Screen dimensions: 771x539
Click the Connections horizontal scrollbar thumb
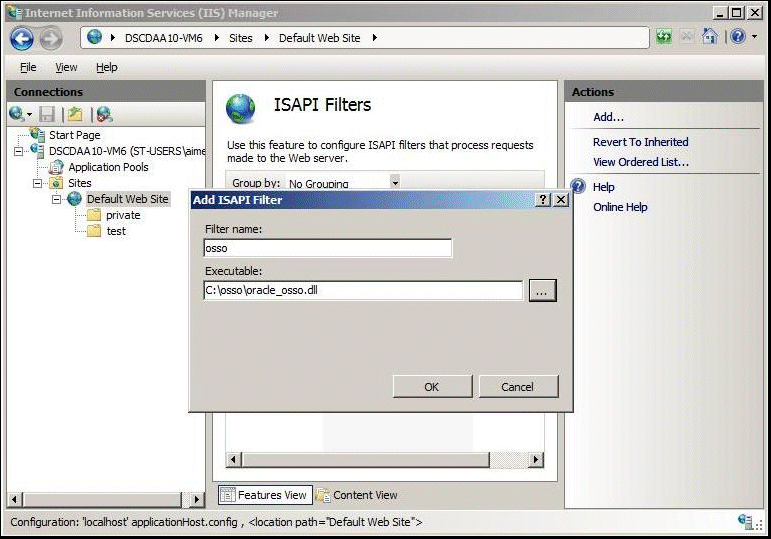[101, 499]
